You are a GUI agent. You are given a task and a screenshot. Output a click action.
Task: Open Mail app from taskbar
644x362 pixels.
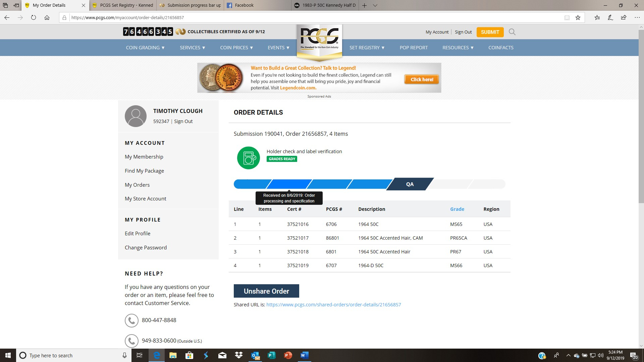(x=222, y=355)
